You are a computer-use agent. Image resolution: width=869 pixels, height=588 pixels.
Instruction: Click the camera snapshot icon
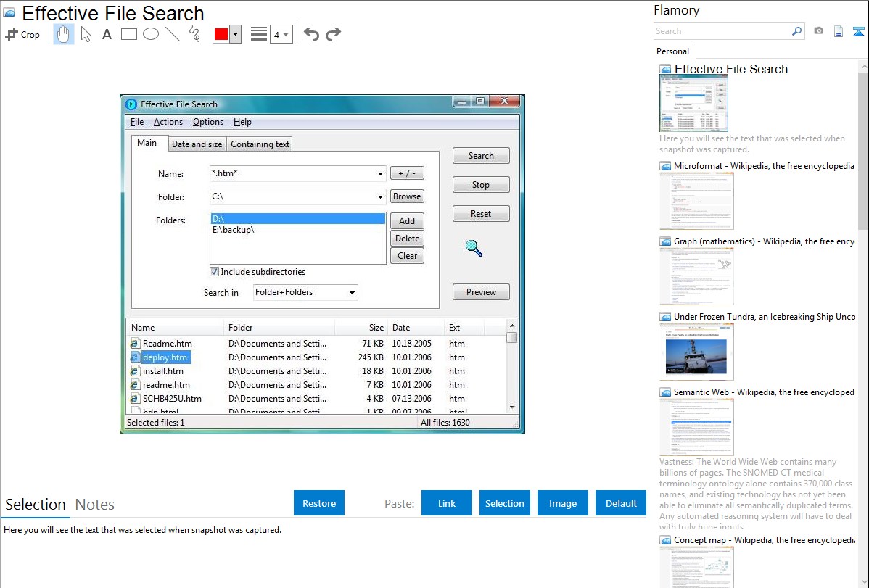818,31
